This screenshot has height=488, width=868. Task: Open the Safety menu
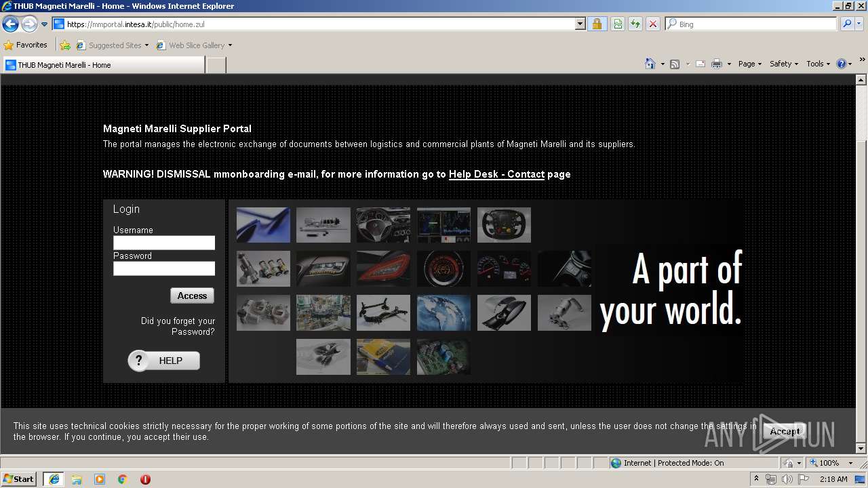pos(783,64)
